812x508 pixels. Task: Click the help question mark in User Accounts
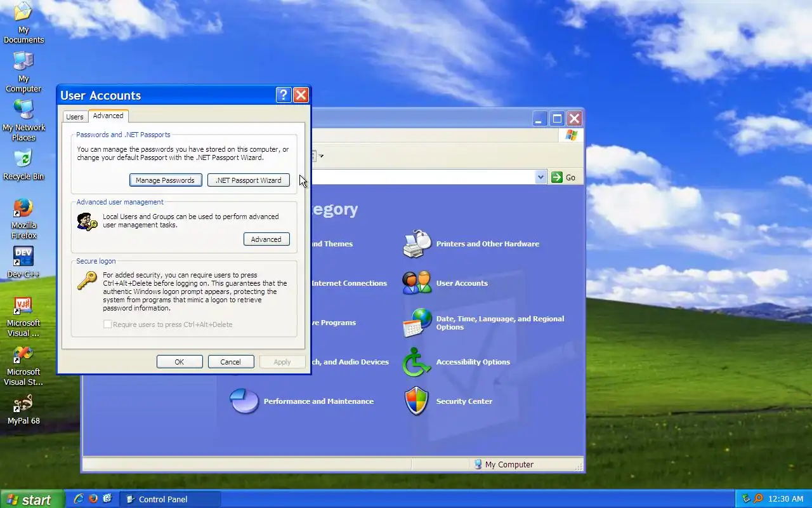284,95
